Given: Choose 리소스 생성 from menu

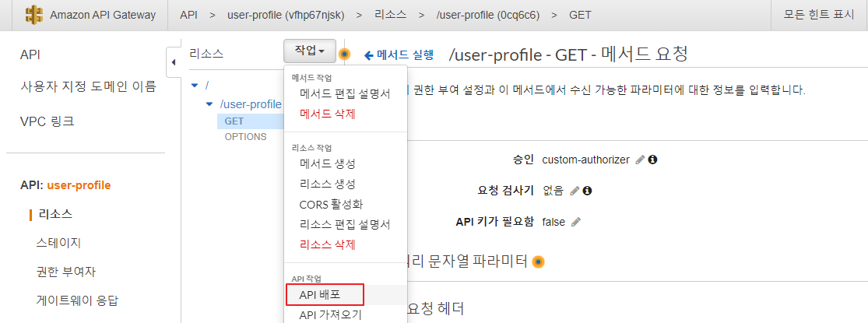Looking at the screenshot, I should (x=327, y=184).
